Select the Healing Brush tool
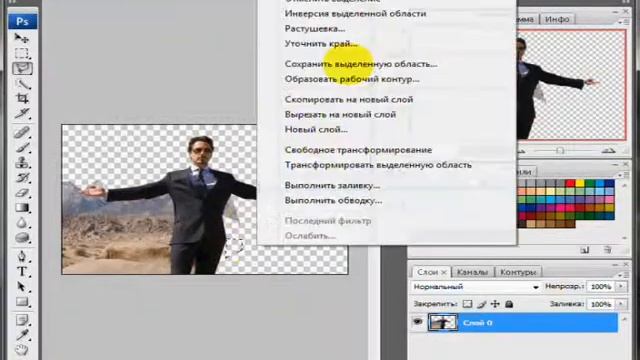The width and height of the screenshot is (640, 360). coord(22,132)
